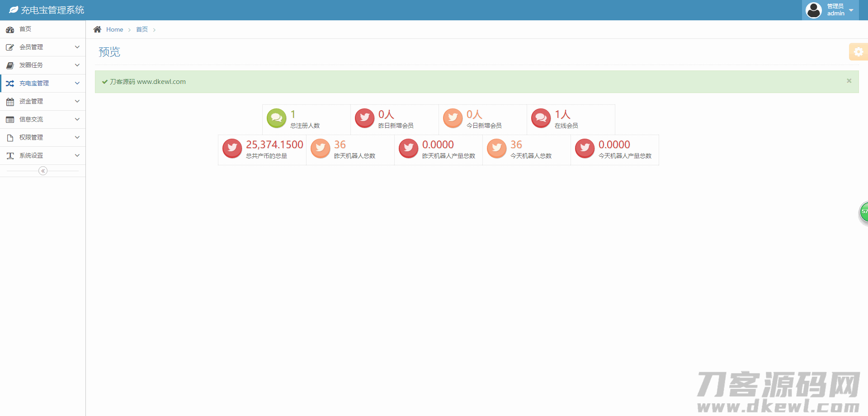
Task: Select 首页 in the sidebar menu
Action: click(25, 29)
